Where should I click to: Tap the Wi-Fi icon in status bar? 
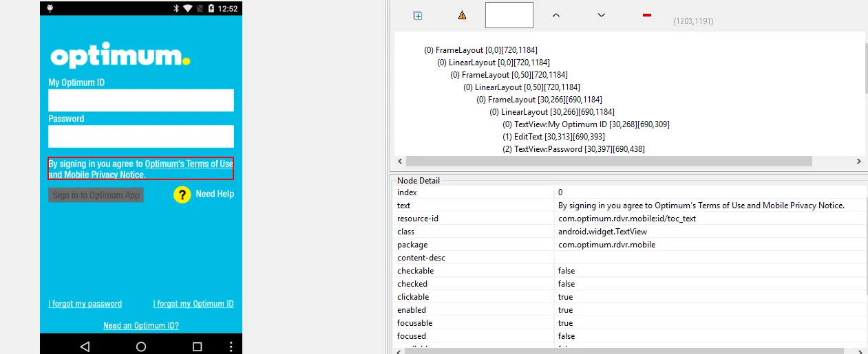pos(189,8)
